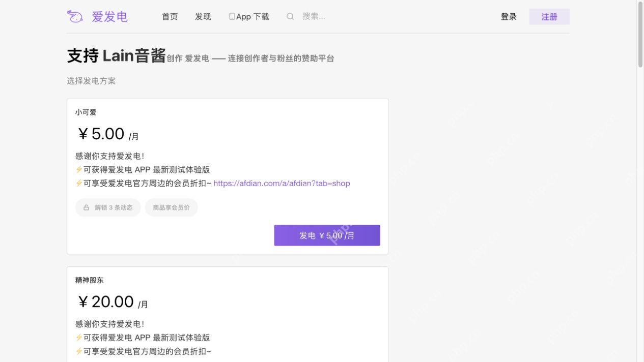The image size is (644, 362).
Task: Click the ¥ 5.00 /月 price
Action: [x=108, y=134]
